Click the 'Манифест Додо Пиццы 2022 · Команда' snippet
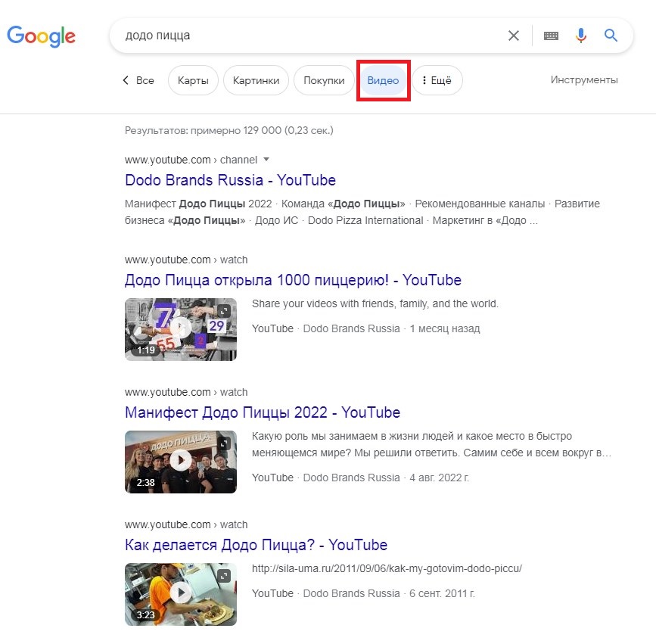Viewport: 656px width, 644px height. (362, 212)
